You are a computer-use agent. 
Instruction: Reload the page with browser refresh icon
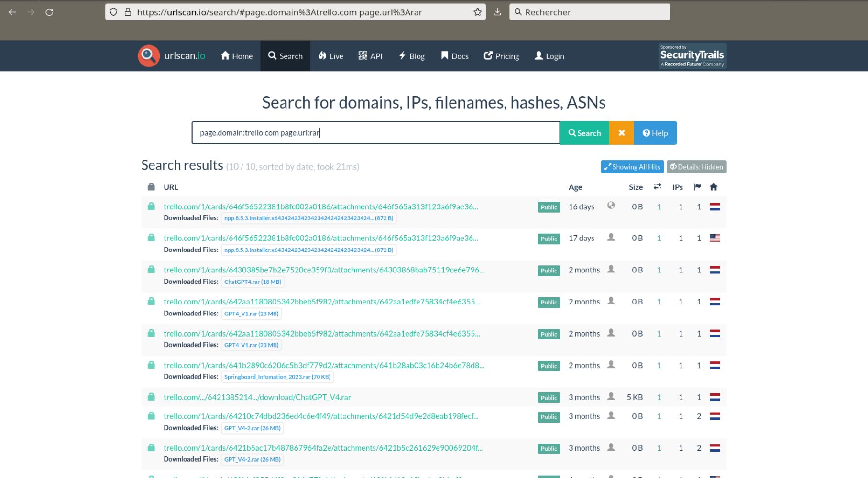coord(49,12)
